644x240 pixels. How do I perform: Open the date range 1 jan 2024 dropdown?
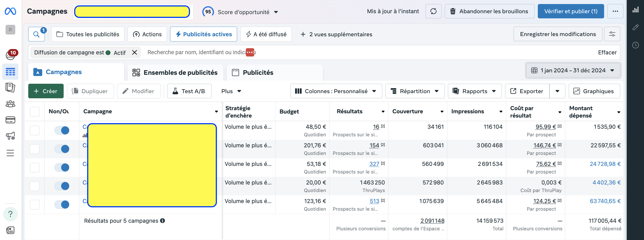[x=573, y=71]
